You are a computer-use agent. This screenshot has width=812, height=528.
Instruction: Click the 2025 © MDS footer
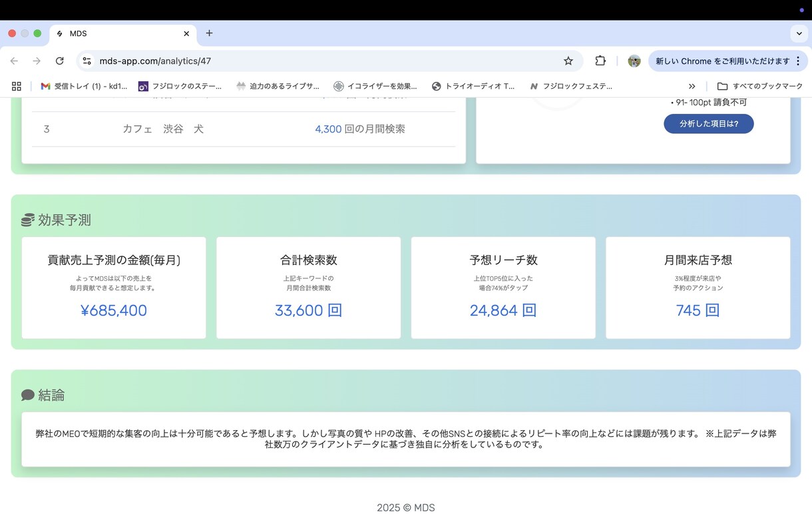(406, 507)
